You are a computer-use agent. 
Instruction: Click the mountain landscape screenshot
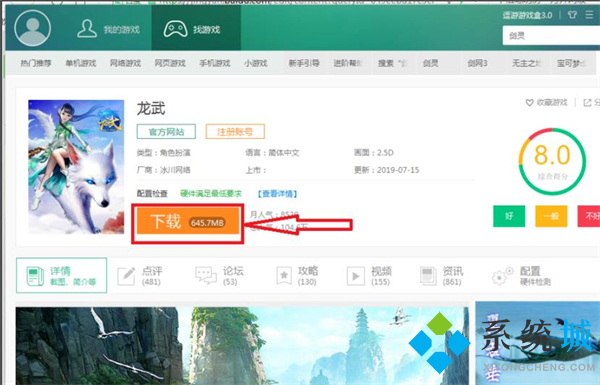click(242, 346)
